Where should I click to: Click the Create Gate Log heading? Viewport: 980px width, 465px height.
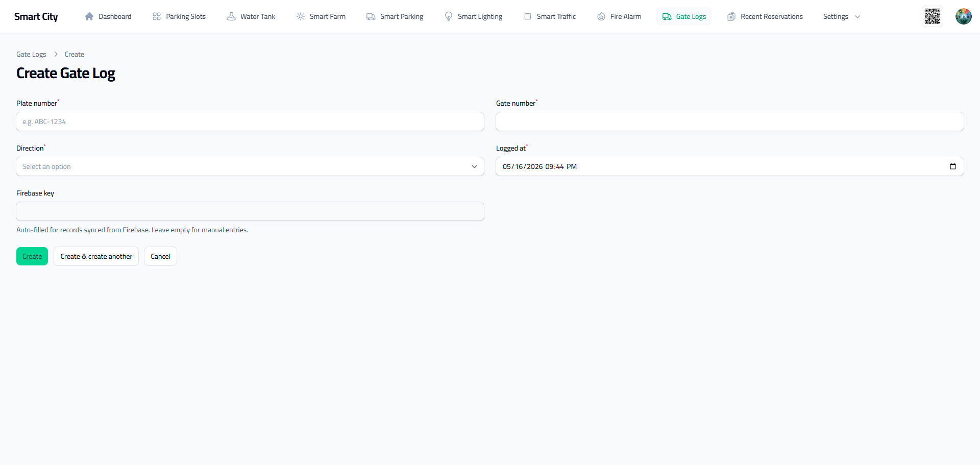tap(66, 74)
